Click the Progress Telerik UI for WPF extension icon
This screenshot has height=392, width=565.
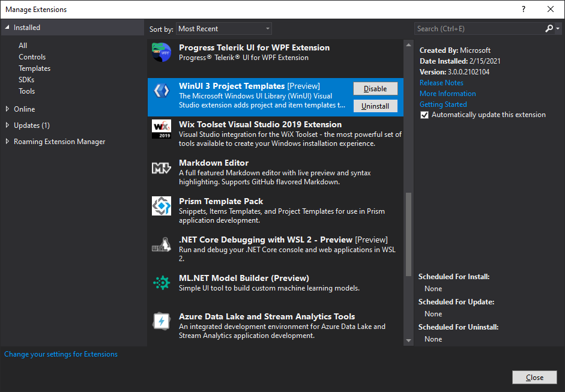point(162,52)
